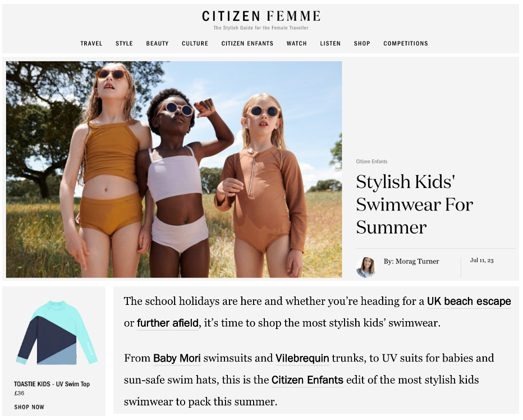The width and height of the screenshot is (523, 420).
Task: Visit the Competitions page
Action: tap(406, 43)
